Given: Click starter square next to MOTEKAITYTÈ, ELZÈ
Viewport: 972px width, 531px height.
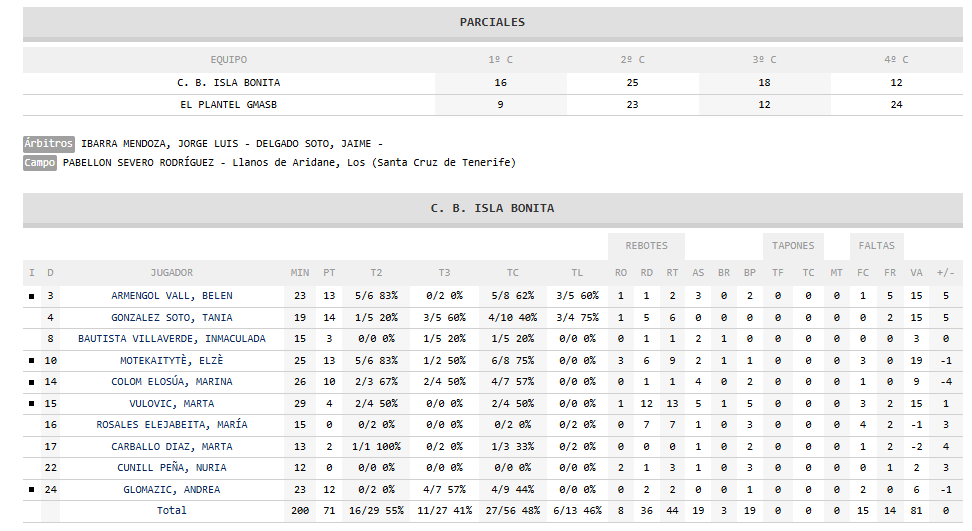Looking at the screenshot, I should point(32,361).
